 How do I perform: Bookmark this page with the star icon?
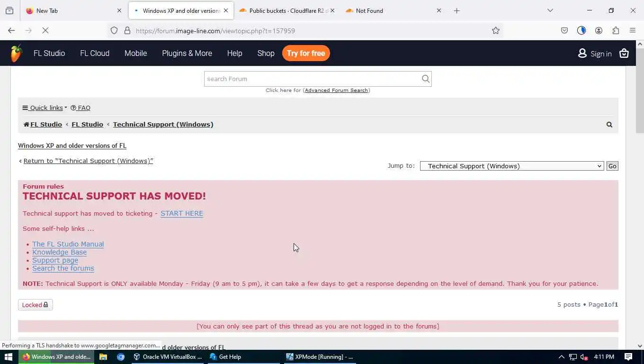[496, 31]
